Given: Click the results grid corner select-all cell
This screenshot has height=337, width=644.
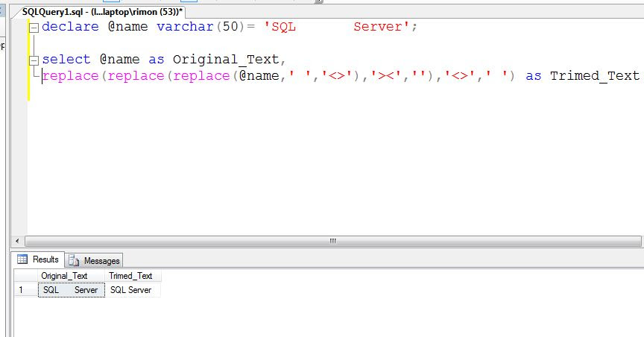Looking at the screenshot, I should (x=26, y=276).
